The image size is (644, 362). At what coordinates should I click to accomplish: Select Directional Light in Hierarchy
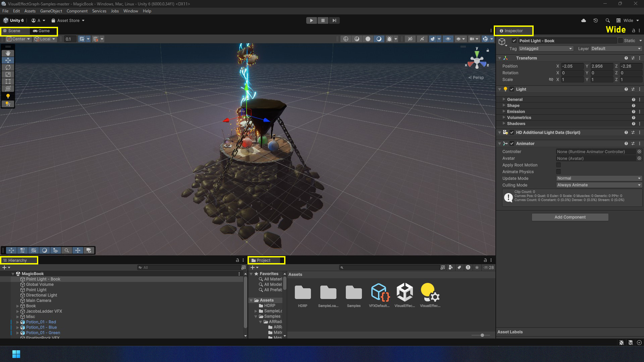[x=42, y=295]
